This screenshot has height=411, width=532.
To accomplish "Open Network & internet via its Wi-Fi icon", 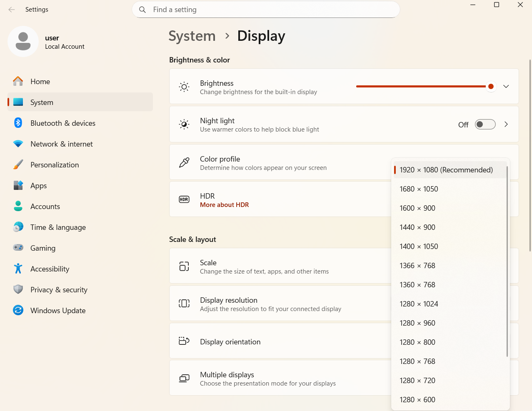I will (18, 144).
